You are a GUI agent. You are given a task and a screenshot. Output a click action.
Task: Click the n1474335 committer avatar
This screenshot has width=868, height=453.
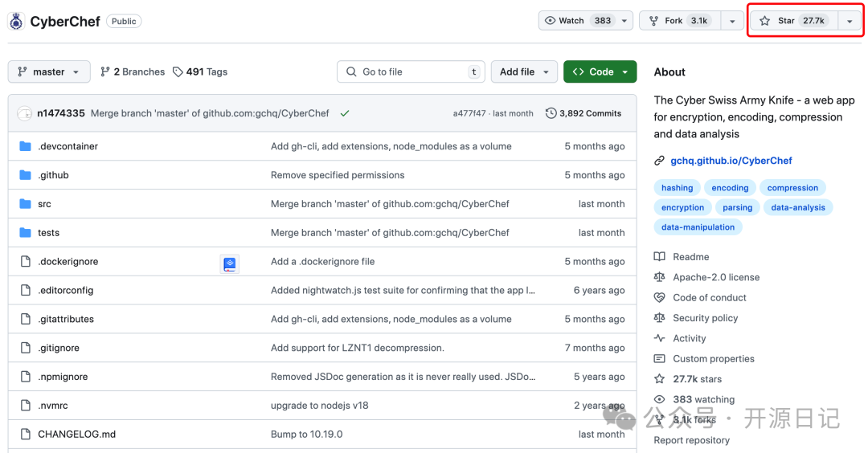(x=24, y=113)
